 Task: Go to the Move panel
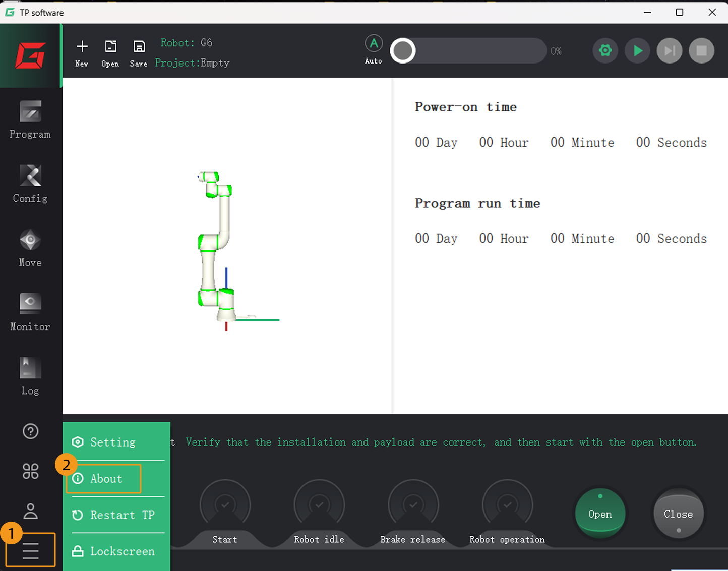(30, 247)
